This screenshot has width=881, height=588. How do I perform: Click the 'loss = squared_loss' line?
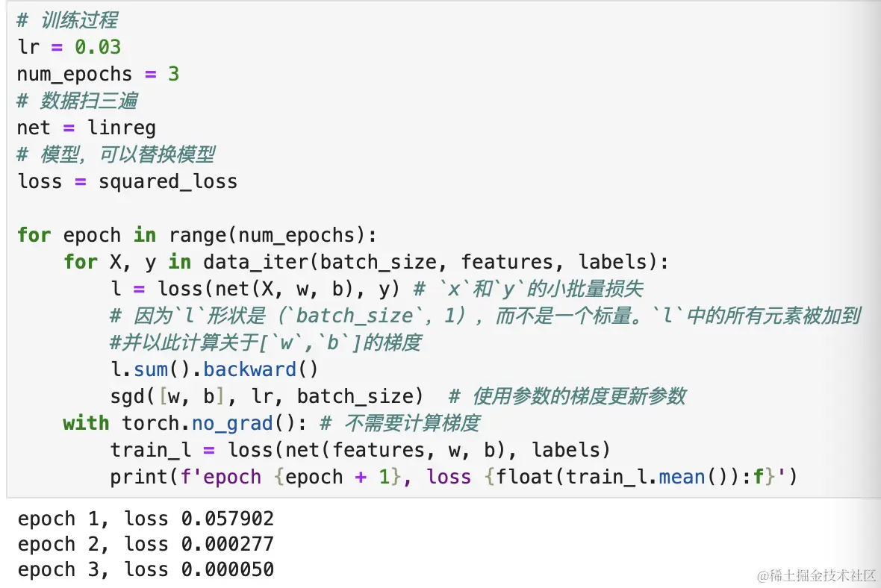pos(128,181)
